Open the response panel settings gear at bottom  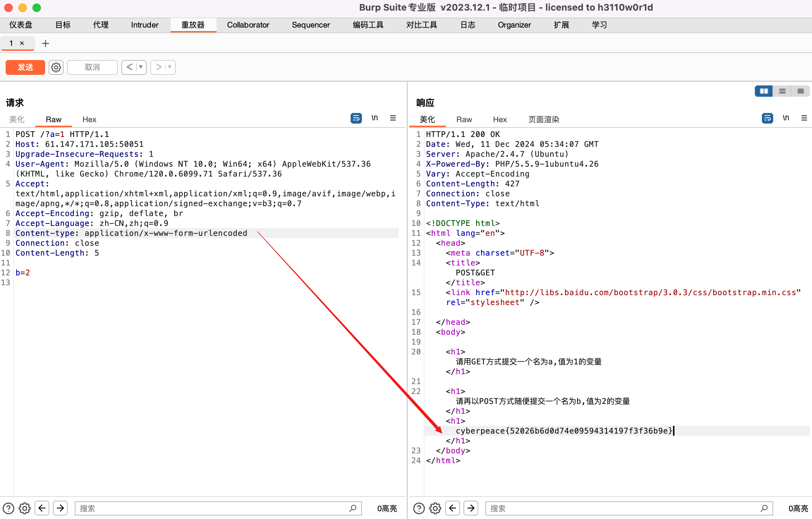tap(435, 508)
